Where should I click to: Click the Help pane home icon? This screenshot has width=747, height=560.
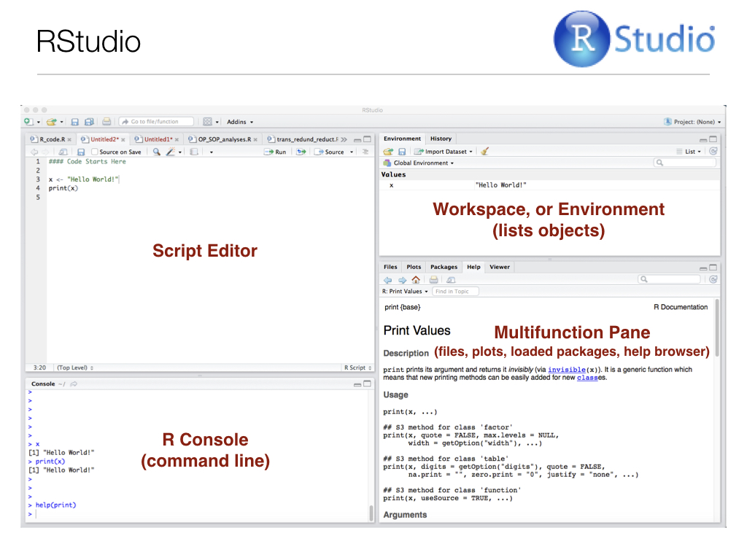(416, 279)
